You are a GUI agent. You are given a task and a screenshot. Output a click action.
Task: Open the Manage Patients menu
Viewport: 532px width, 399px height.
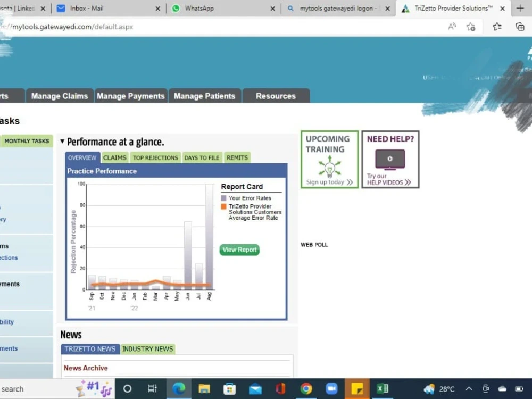click(205, 96)
